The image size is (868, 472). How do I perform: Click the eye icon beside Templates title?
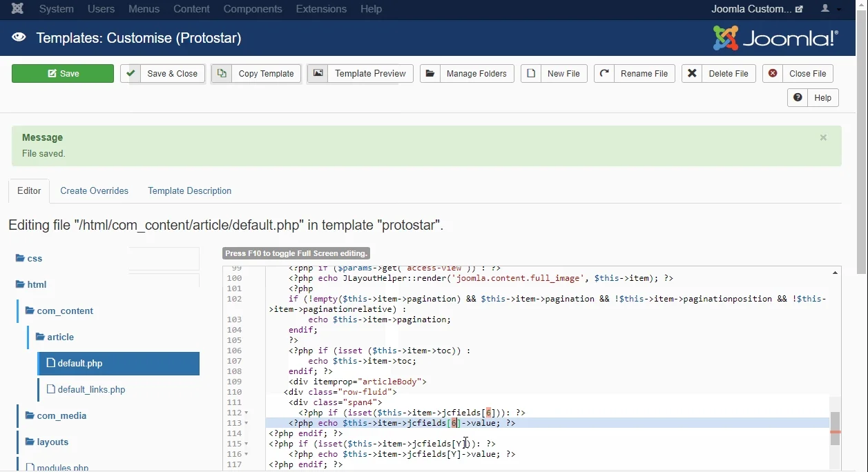coord(19,37)
